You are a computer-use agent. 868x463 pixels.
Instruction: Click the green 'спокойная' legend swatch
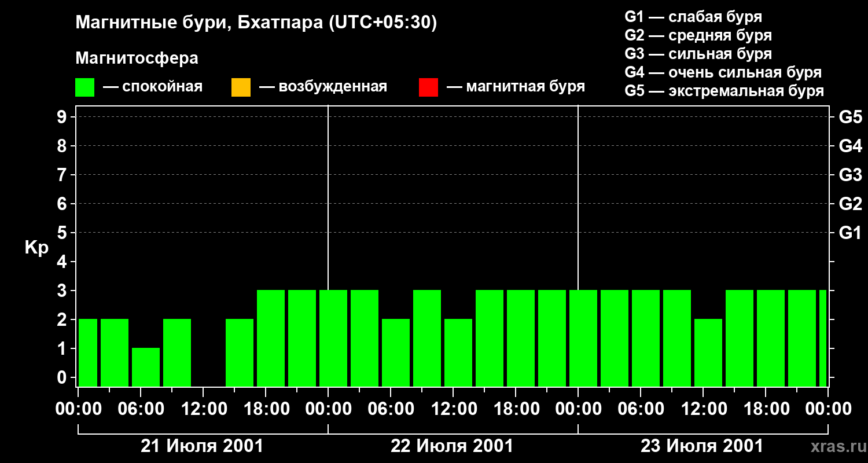click(85, 87)
